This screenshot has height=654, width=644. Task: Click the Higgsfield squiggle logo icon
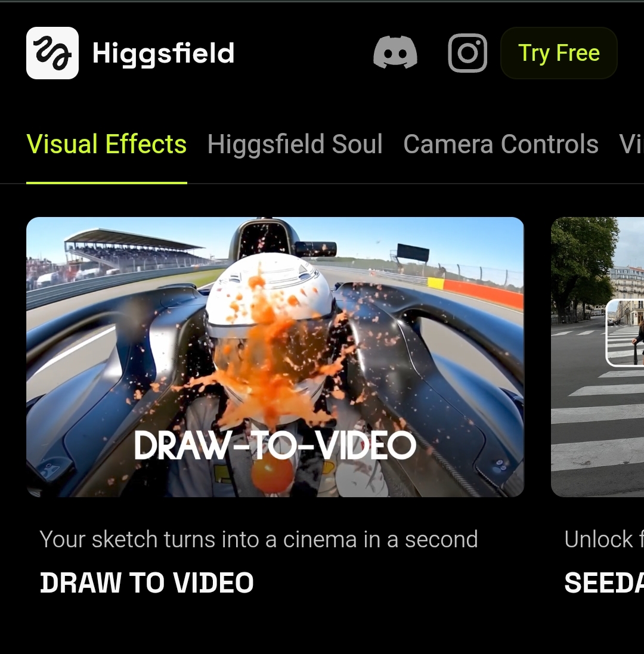point(52,53)
